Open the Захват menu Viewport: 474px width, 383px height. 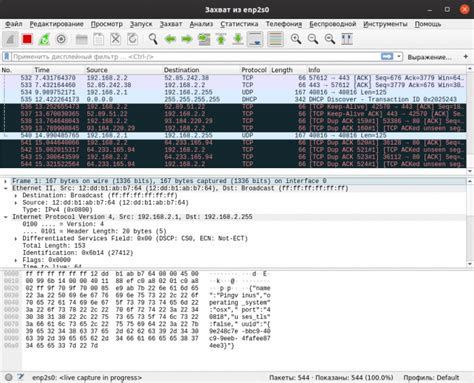[171, 24]
